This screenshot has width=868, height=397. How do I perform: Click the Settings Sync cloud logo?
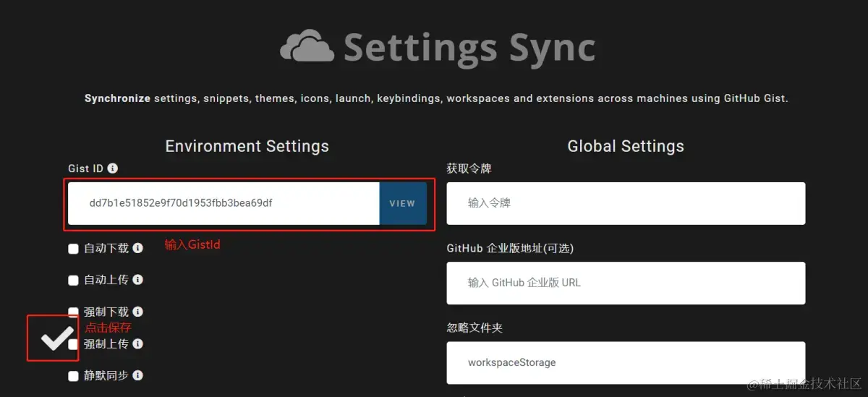(307, 46)
